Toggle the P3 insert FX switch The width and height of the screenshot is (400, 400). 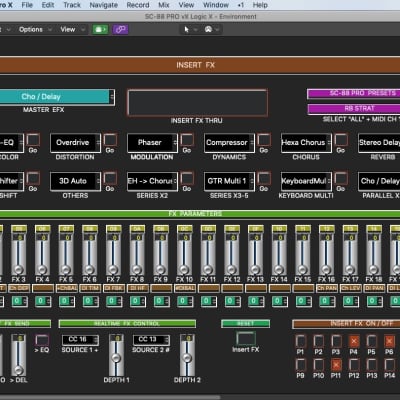[x=336, y=341]
